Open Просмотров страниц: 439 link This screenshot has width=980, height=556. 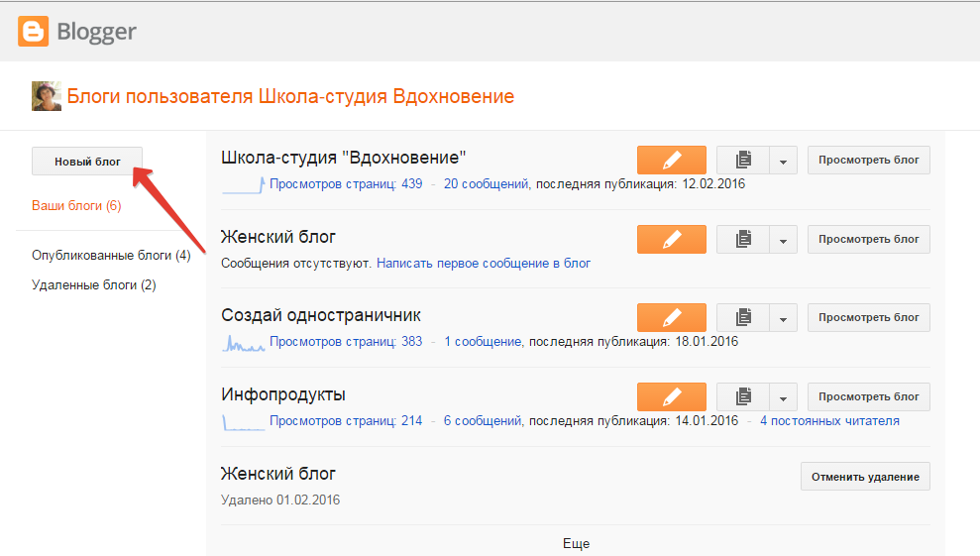346,184
